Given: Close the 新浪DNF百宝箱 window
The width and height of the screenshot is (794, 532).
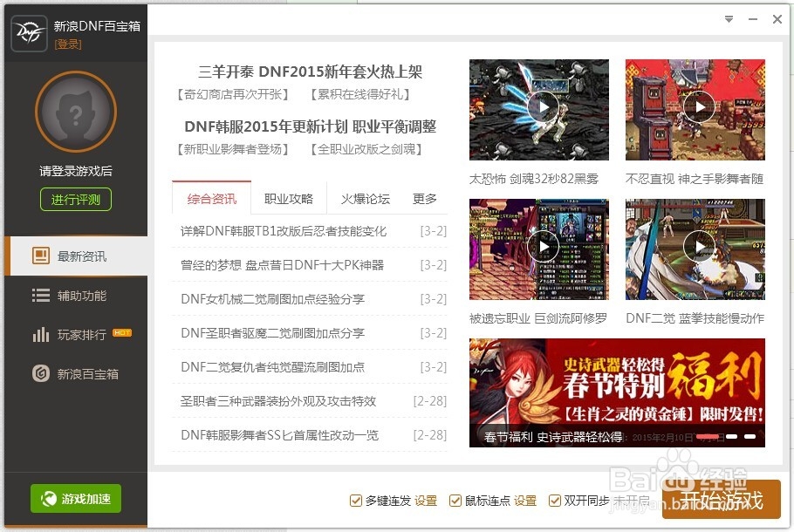Looking at the screenshot, I should tap(777, 19).
